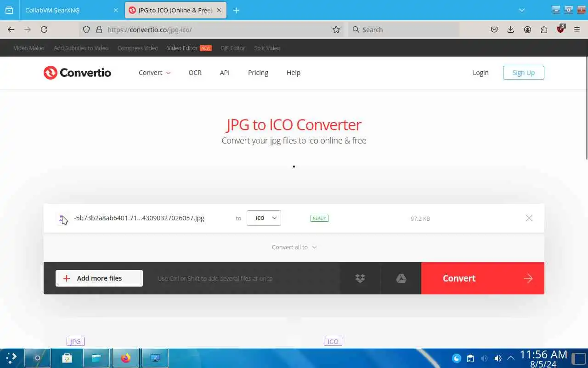Reload the page
The width and height of the screenshot is (588, 368).
pos(44,29)
